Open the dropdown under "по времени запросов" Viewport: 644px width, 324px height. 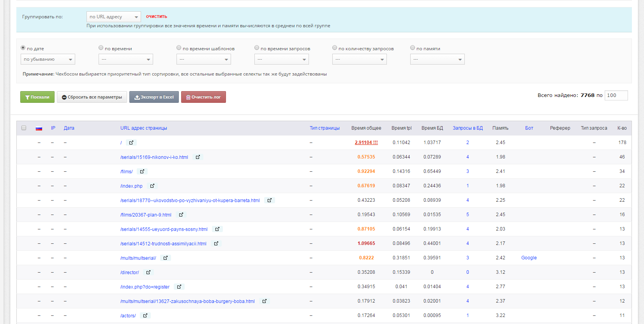tap(282, 59)
